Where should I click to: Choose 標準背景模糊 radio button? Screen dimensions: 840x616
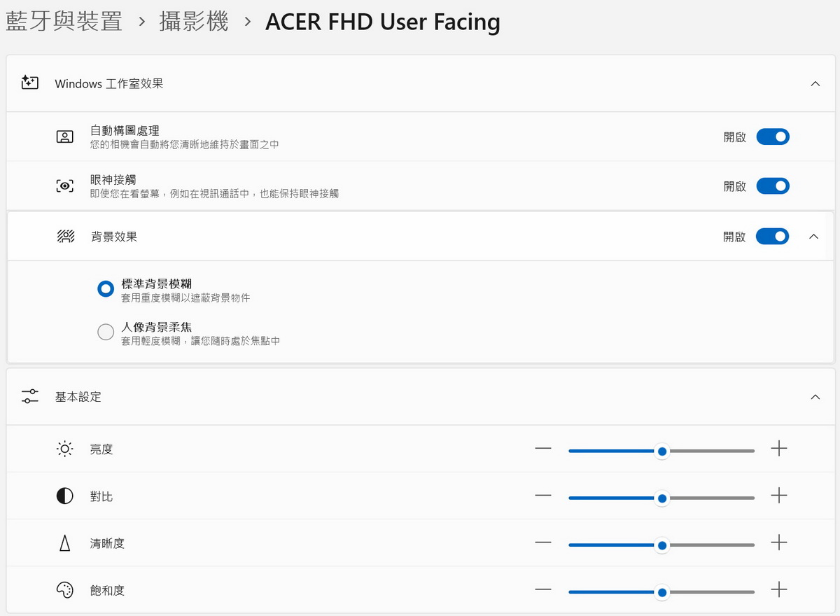pyautogui.click(x=106, y=288)
